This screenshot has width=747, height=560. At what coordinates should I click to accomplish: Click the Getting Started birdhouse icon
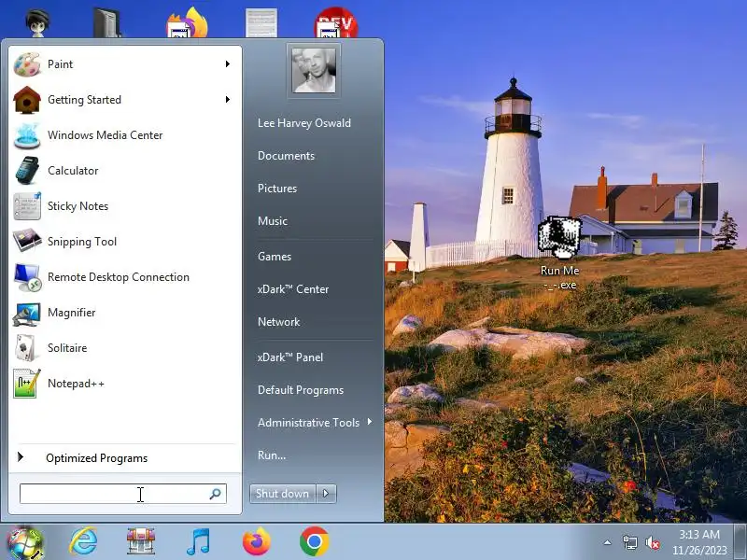[27, 100]
